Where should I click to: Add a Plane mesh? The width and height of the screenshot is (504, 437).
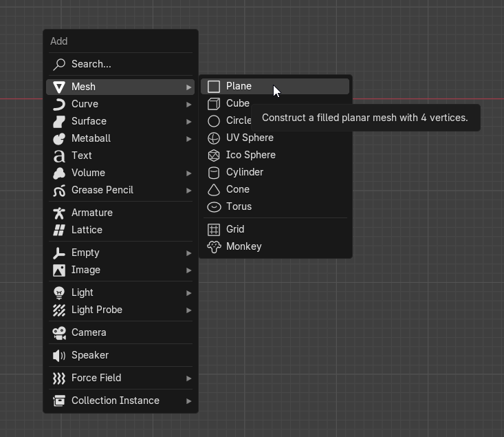[x=239, y=86]
